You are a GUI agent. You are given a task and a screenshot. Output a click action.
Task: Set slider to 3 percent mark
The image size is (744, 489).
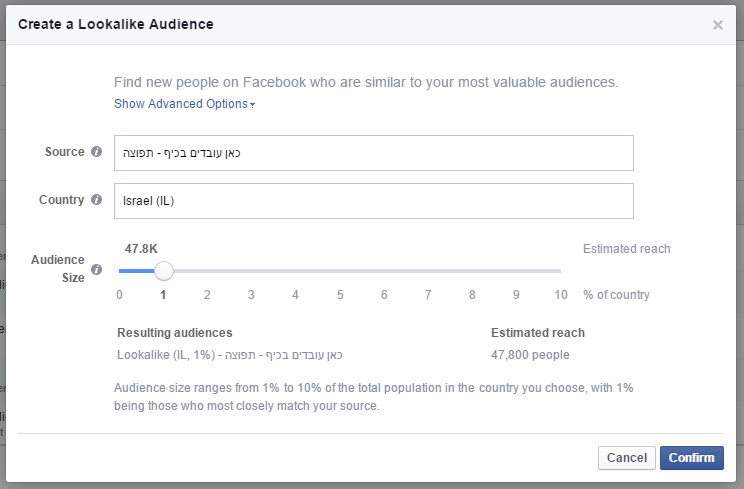pyautogui.click(x=251, y=270)
